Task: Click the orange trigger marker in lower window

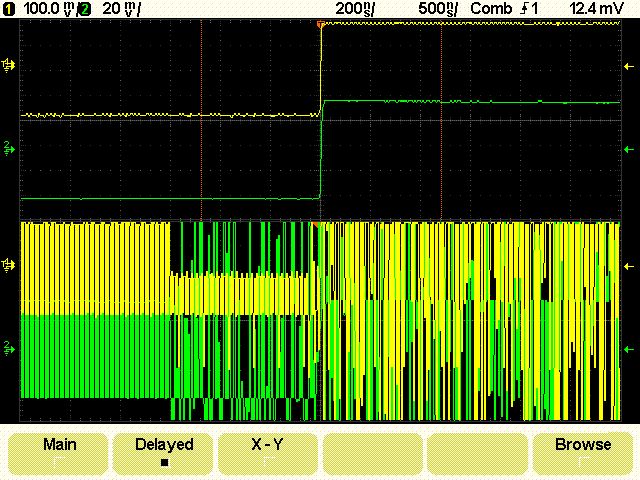Action: coord(316,225)
